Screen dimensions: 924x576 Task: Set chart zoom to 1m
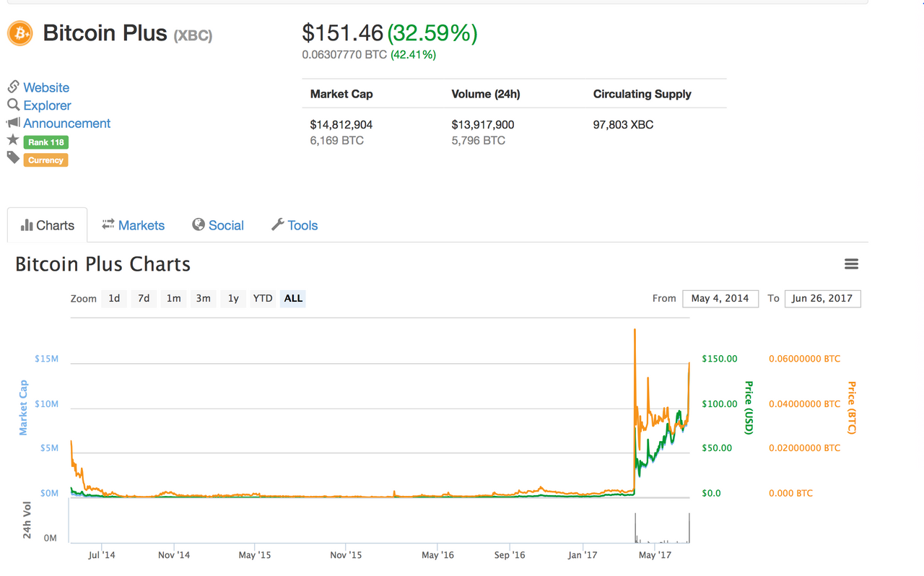[x=174, y=298]
